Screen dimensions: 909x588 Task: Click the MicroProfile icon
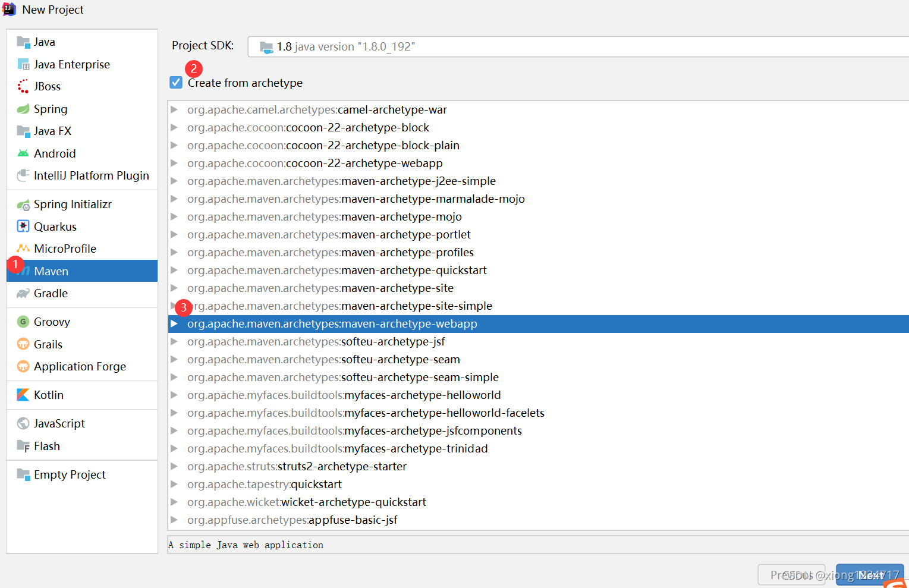point(23,249)
